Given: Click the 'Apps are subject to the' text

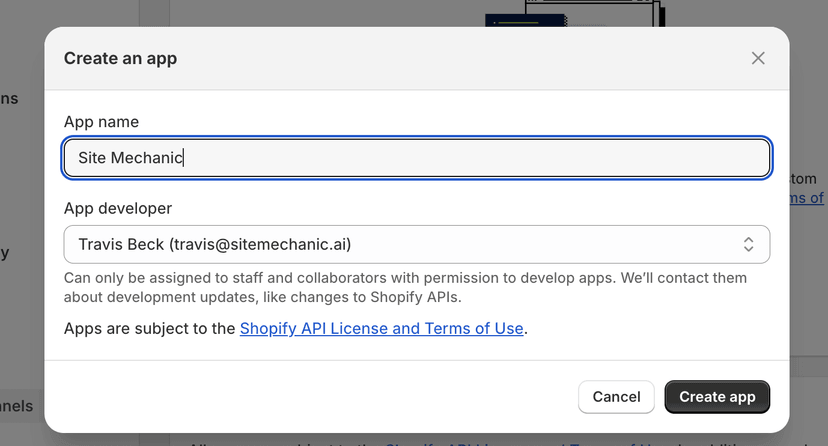Looking at the screenshot, I should tap(149, 328).
